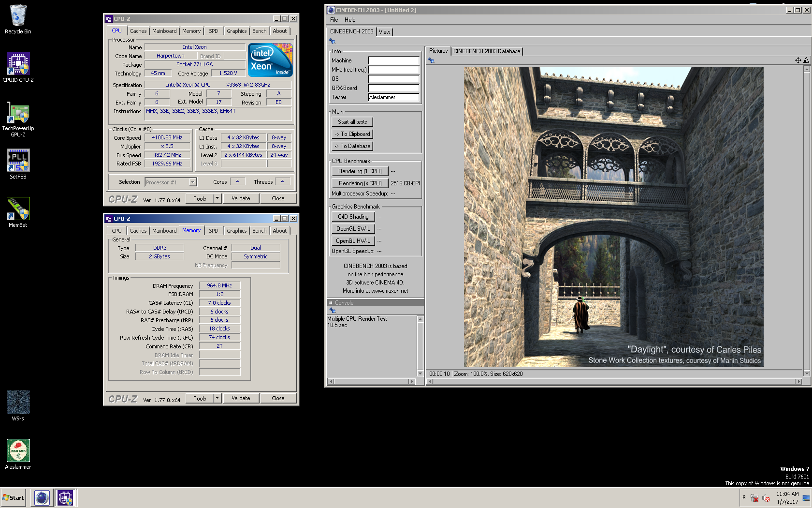Click the MHz (real freq.) input field
This screenshot has width=812, height=508.
393,70
